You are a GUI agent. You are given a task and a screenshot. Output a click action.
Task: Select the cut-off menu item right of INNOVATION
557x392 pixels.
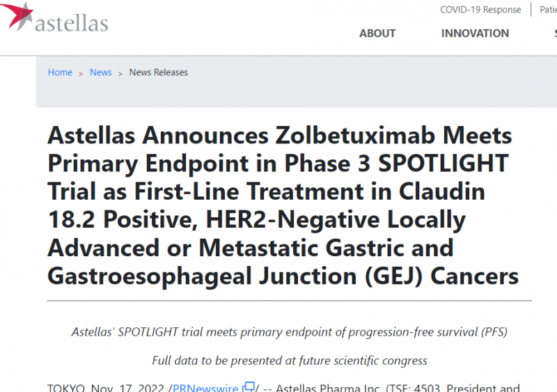(x=555, y=33)
